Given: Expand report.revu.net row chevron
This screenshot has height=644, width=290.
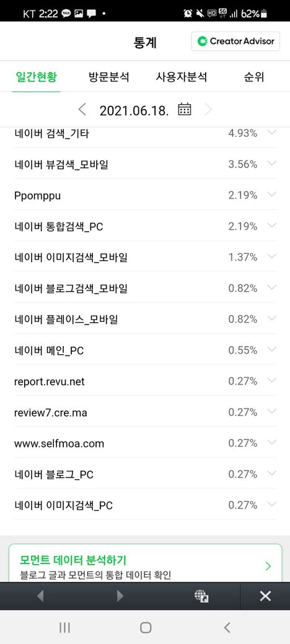Looking at the screenshot, I should (x=271, y=381).
